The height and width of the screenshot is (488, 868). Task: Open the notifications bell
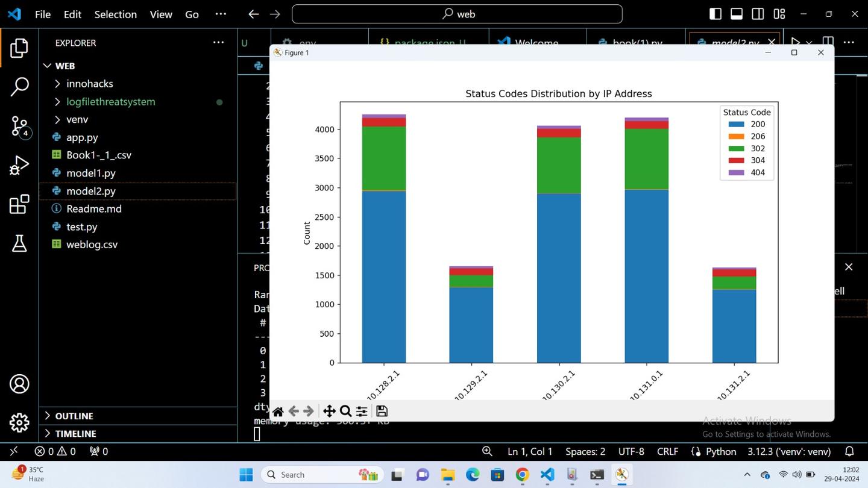[849, 451]
